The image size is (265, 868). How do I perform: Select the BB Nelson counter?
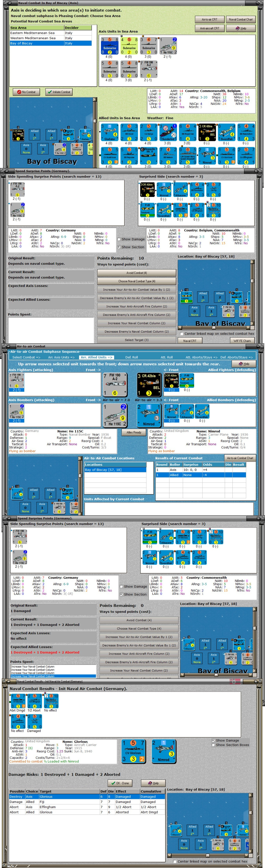click(168, 156)
